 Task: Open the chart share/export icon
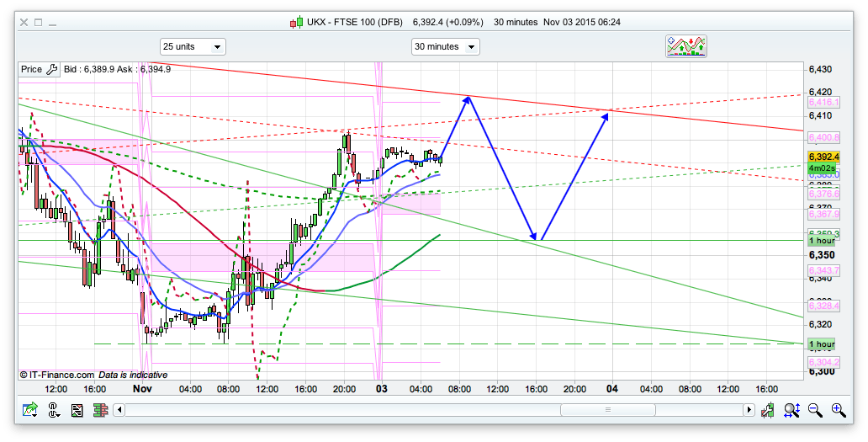[x=30, y=410]
